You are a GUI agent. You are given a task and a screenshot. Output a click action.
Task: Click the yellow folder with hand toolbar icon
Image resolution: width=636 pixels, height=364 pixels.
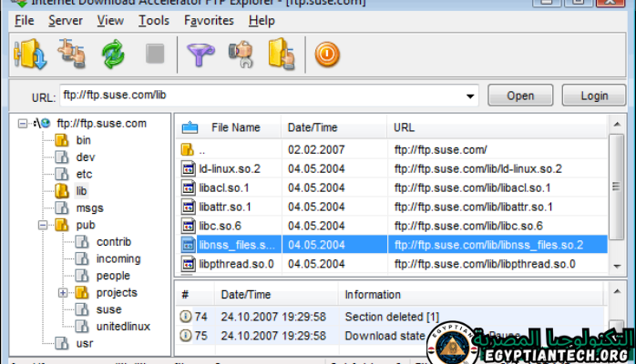point(281,56)
